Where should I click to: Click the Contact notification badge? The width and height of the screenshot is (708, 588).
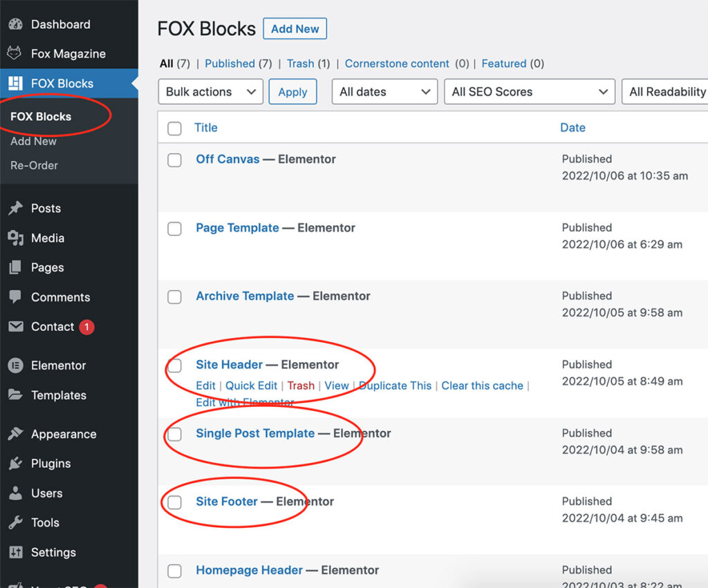pyautogui.click(x=86, y=327)
